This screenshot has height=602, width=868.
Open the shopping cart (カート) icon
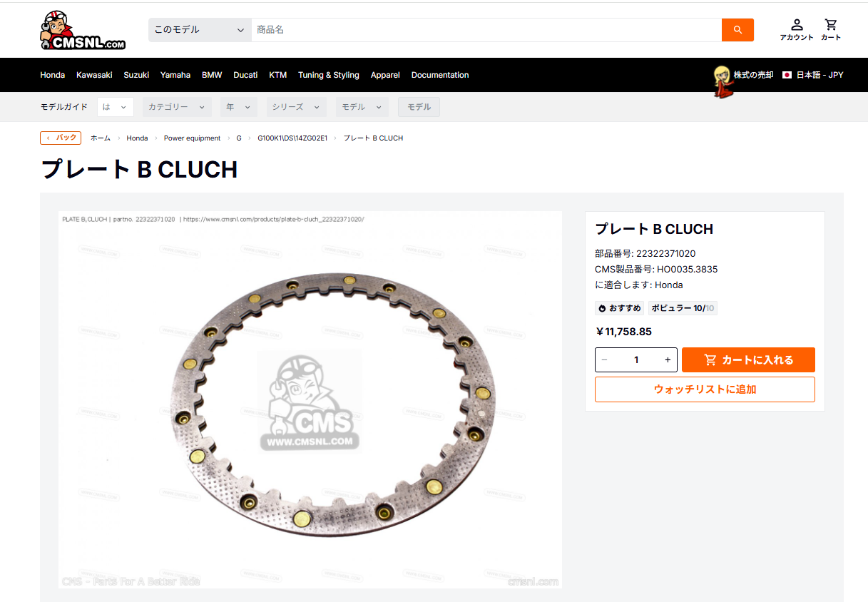point(831,29)
